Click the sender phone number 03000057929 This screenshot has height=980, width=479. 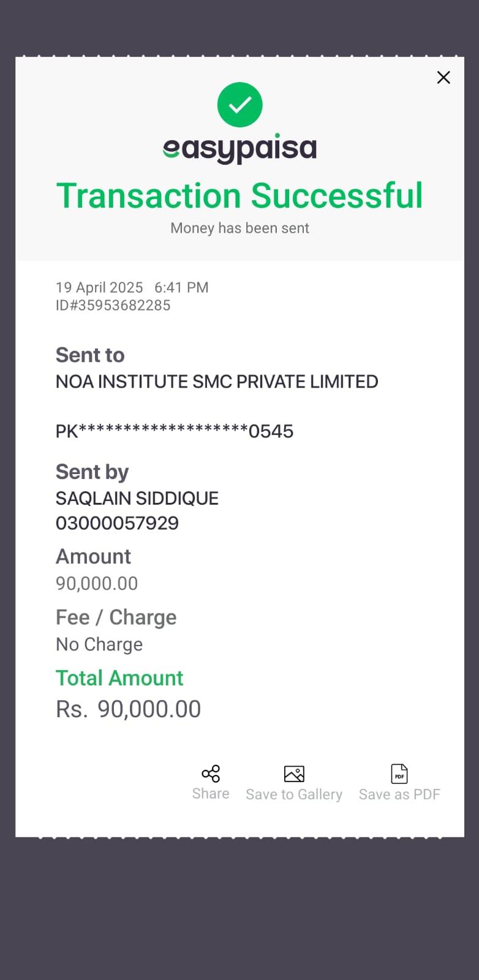click(118, 523)
